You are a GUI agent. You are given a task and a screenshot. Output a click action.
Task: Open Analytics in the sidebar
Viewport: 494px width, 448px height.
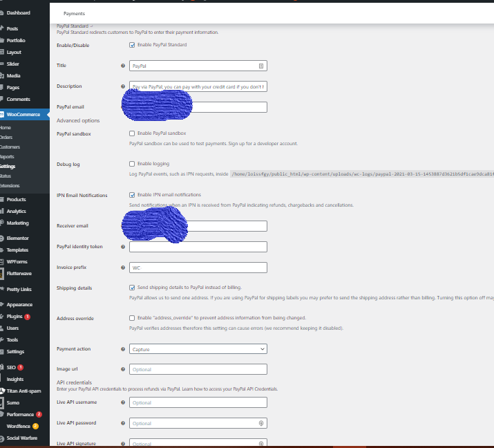[16, 212]
